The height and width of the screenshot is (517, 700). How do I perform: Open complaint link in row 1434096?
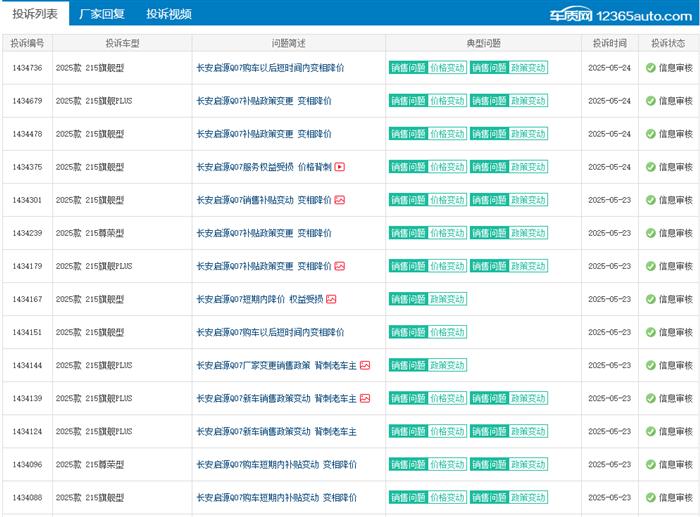pyautogui.click(x=277, y=464)
